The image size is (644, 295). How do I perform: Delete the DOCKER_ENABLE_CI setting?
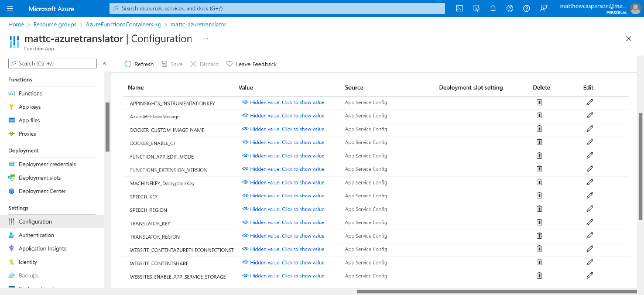pyautogui.click(x=539, y=142)
